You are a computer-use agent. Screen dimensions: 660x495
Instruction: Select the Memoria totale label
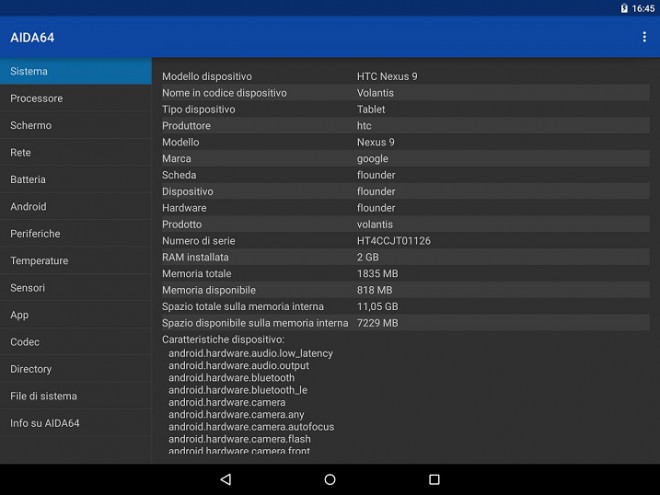click(x=197, y=273)
